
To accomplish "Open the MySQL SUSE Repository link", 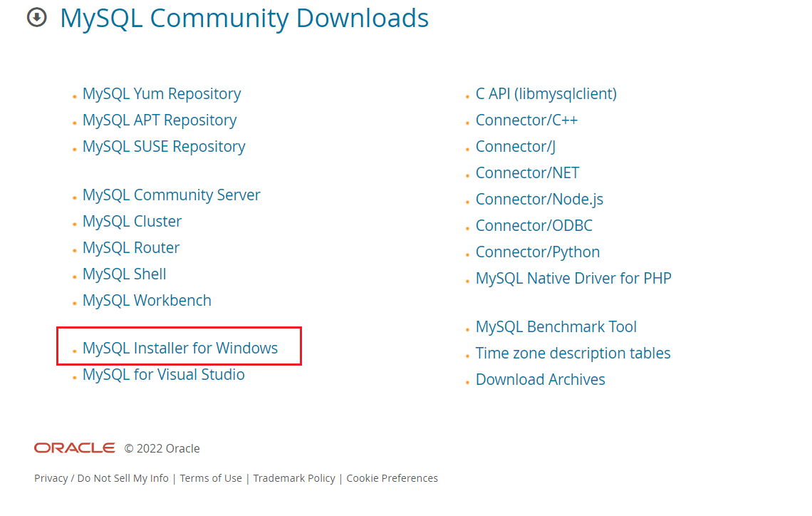I will coord(164,147).
